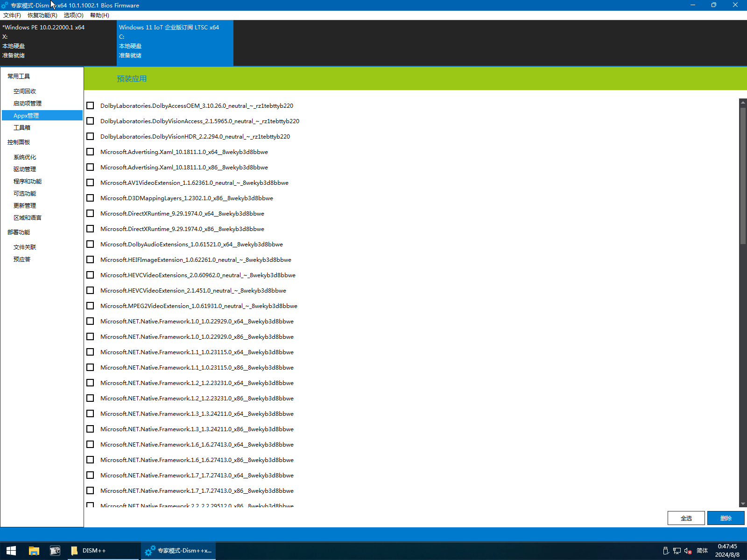Select the Windows 11 IoT LTSC image tile
747x560 pixels.
tap(175, 43)
